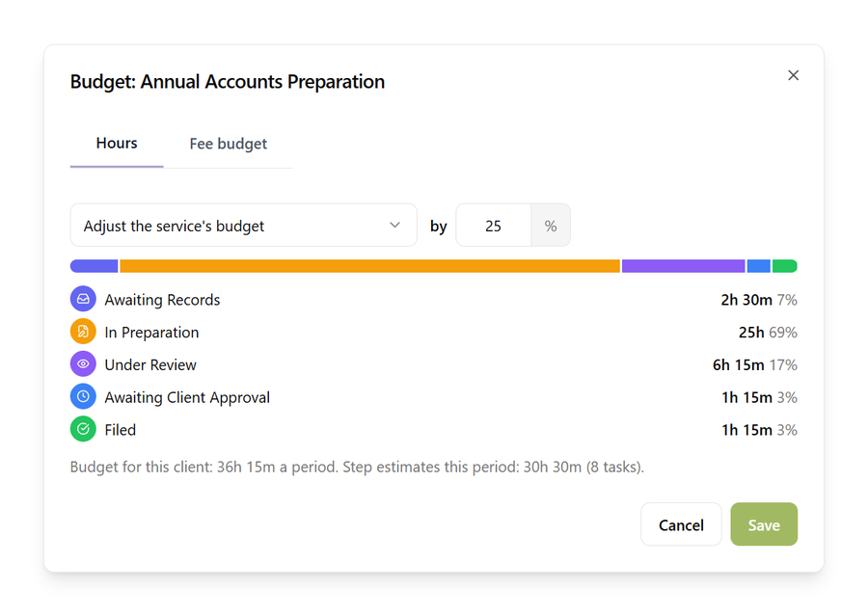868x616 pixels.
Task: Select the Under Review label
Action: (150, 365)
